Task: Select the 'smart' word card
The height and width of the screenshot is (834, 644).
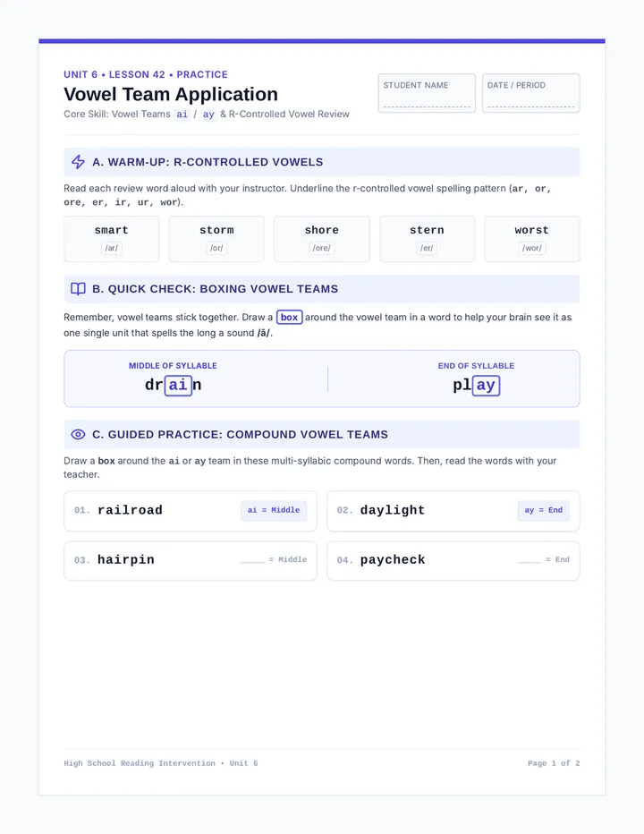Action: [x=112, y=239]
